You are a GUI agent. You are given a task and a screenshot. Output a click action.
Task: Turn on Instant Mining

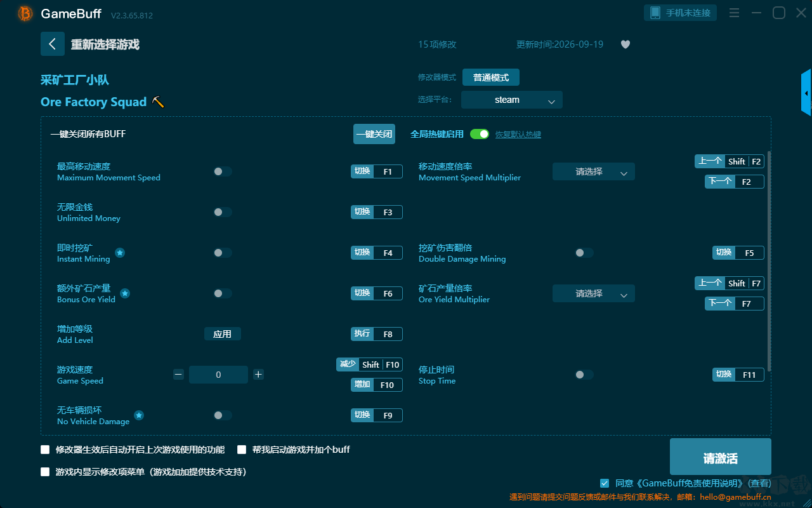[222, 253]
